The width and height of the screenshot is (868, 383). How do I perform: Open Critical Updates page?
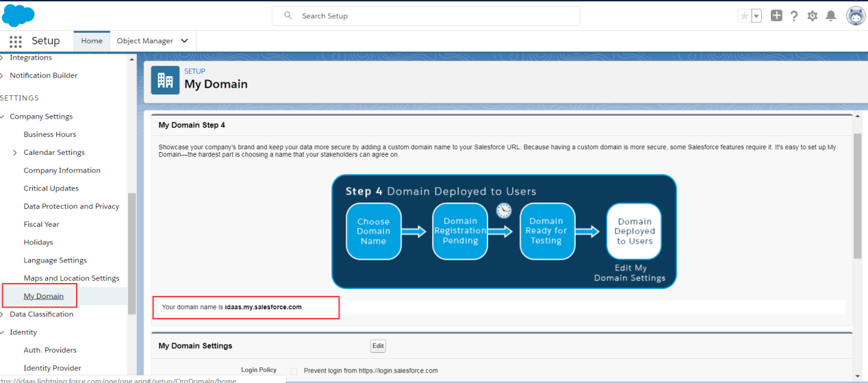coord(51,188)
